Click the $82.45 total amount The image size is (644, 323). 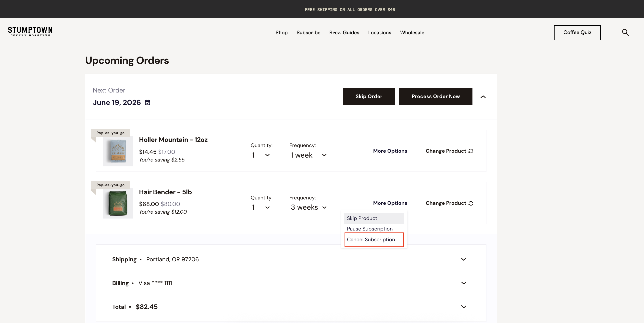[x=147, y=307]
